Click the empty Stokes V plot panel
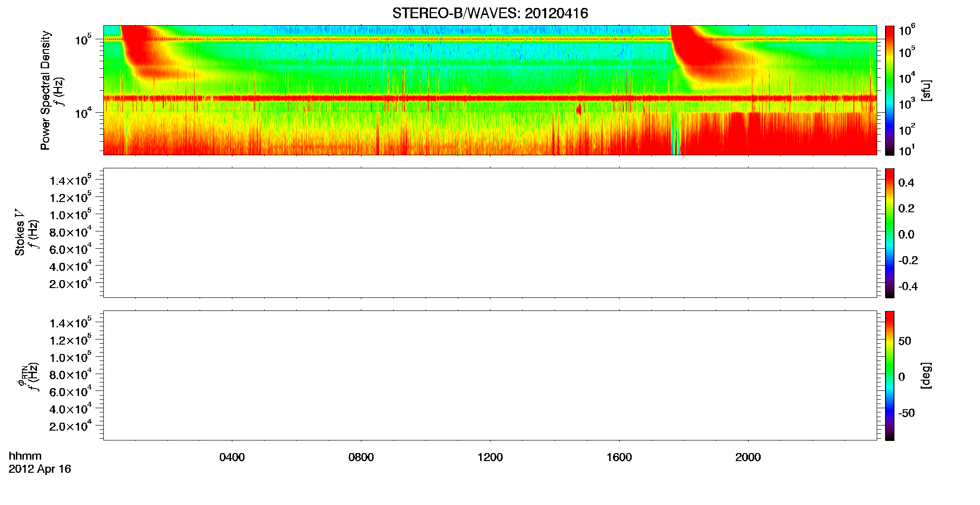Viewport: 980px width, 505px height. (x=490, y=233)
